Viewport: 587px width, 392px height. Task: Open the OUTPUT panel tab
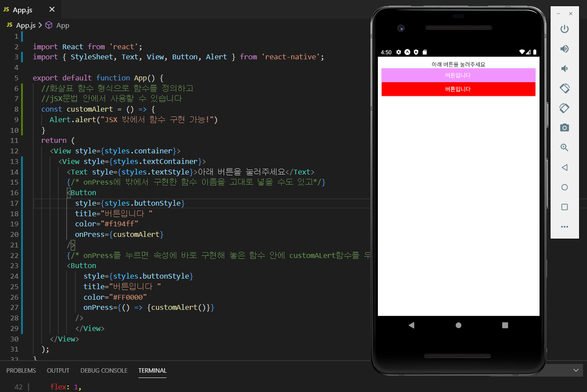[x=58, y=370]
